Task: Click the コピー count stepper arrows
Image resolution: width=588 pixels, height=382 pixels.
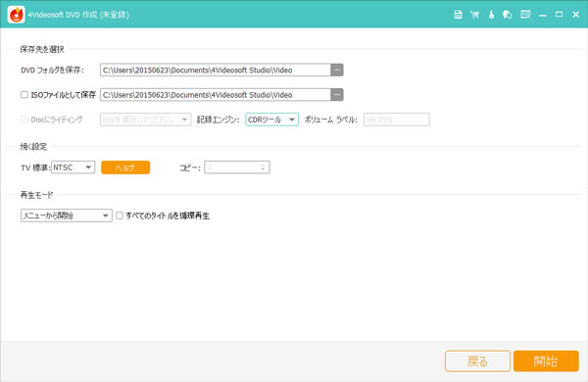Action: [263, 167]
